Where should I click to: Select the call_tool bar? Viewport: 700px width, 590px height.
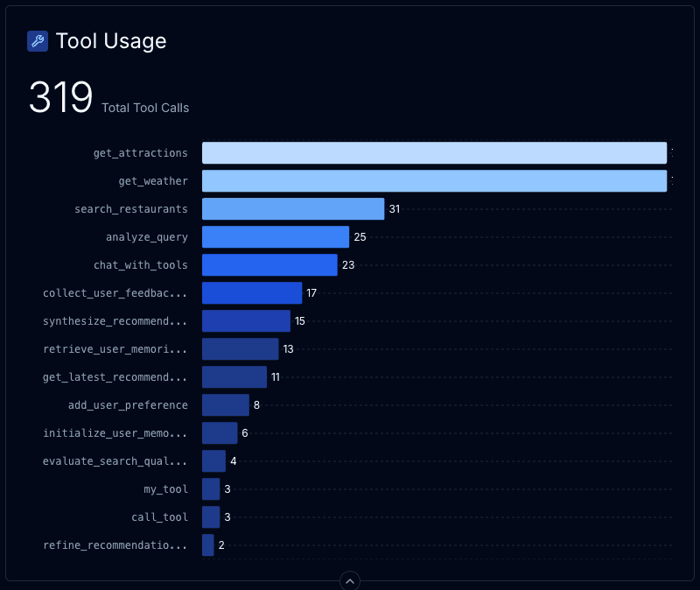coord(211,517)
